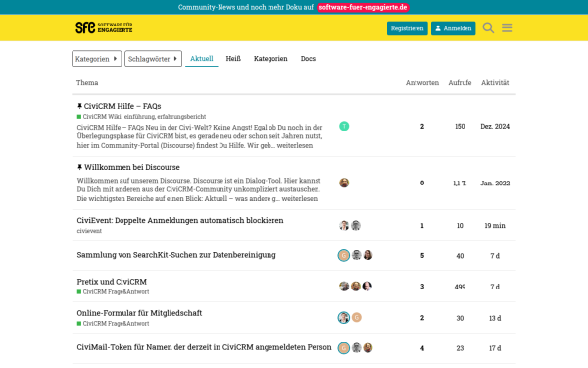Switch to the Kategorien tab
The image size is (588, 368).
(270, 59)
